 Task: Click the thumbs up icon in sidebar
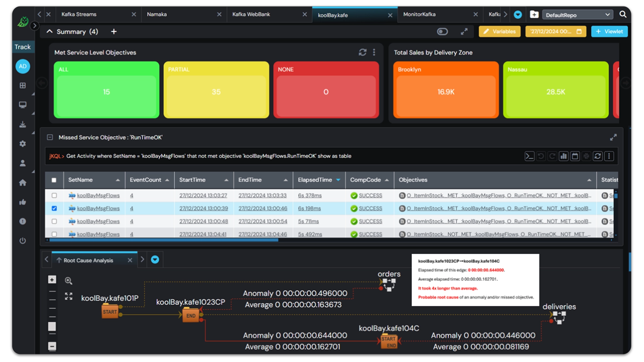22,202
